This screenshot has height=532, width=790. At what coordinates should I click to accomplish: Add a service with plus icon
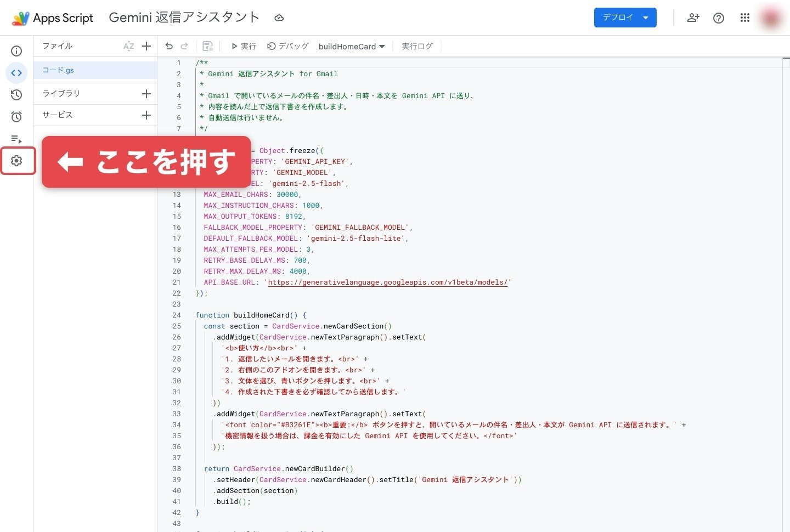tap(146, 115)
